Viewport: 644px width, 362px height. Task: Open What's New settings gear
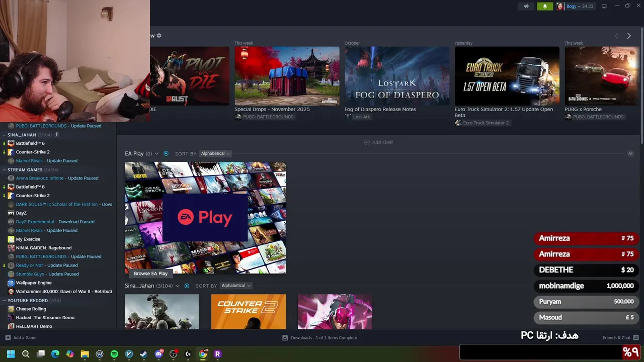[x=159, y=36]
